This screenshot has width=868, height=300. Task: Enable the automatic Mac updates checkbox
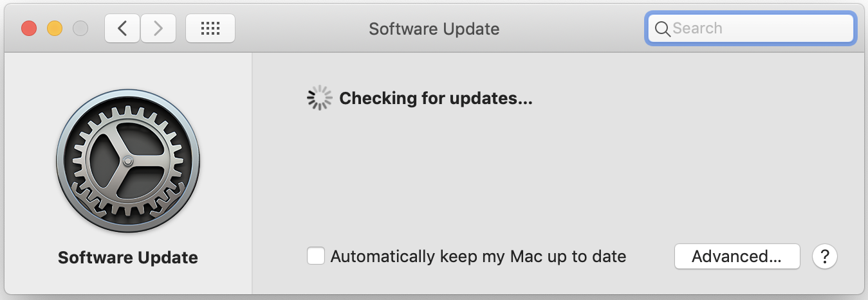point(316,256)
